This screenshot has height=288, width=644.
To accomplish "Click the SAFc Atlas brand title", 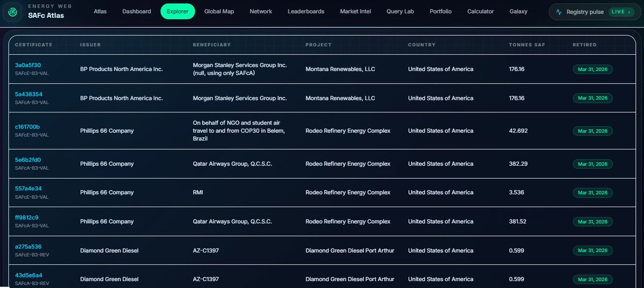I will (x=46, y=16).
